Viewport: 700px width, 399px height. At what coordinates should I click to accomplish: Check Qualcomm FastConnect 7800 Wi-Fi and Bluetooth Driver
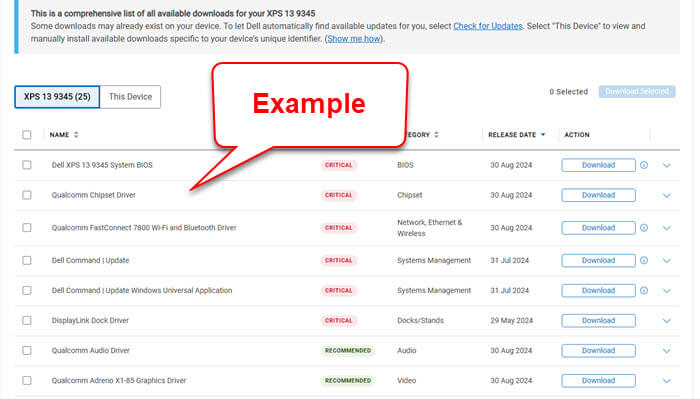27,228
